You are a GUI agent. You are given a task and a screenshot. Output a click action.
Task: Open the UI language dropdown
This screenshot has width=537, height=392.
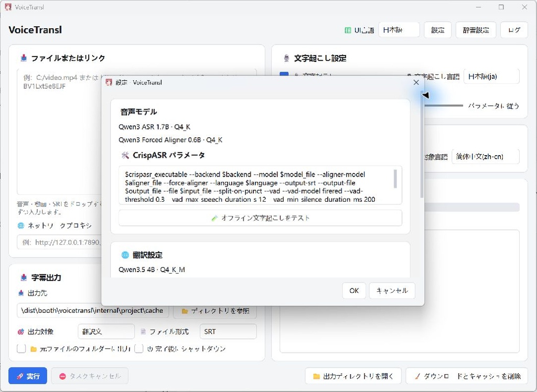399,30
